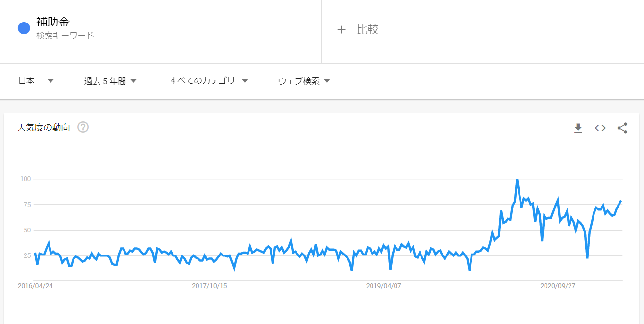This screenshot has height=324, width=644.
Task: Change the ウェブ検索 search type dropdown
Action: pos(304,81)
